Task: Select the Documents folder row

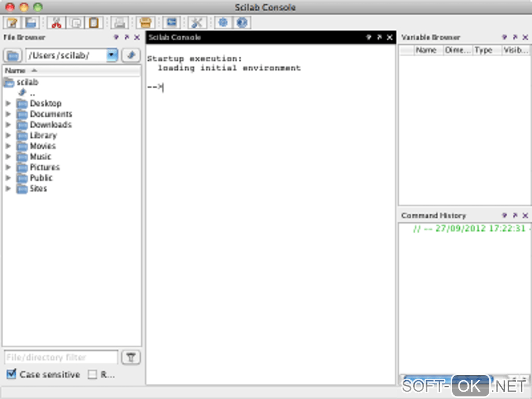Action: point(44,114)
